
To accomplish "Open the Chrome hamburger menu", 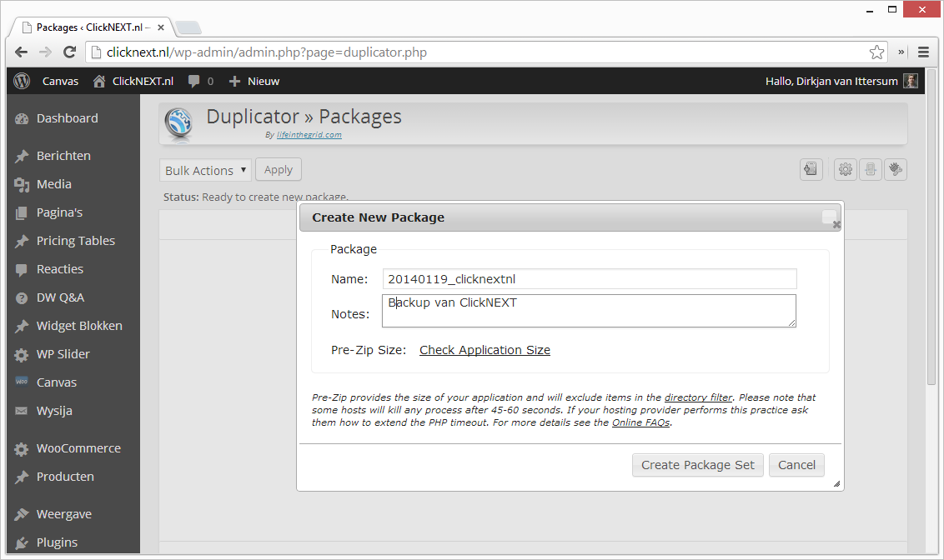I will pyautogui.click(x=923, y=52).
